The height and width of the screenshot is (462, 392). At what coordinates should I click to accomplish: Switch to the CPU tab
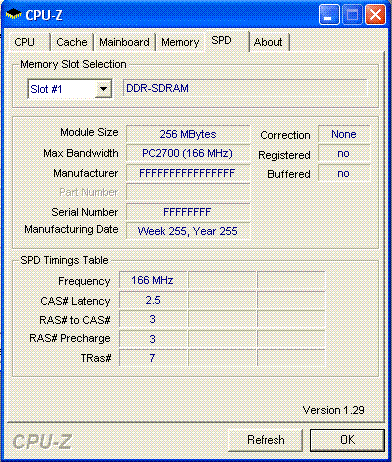coord(30,42)
